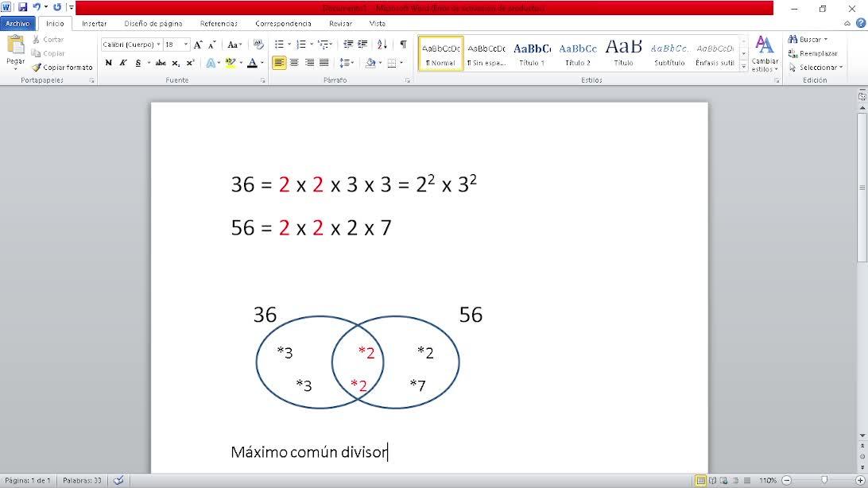The height and width of the screenshot is (488, 868).
Task: Select print layout view in status bar
Action: [x=700, y=480]
